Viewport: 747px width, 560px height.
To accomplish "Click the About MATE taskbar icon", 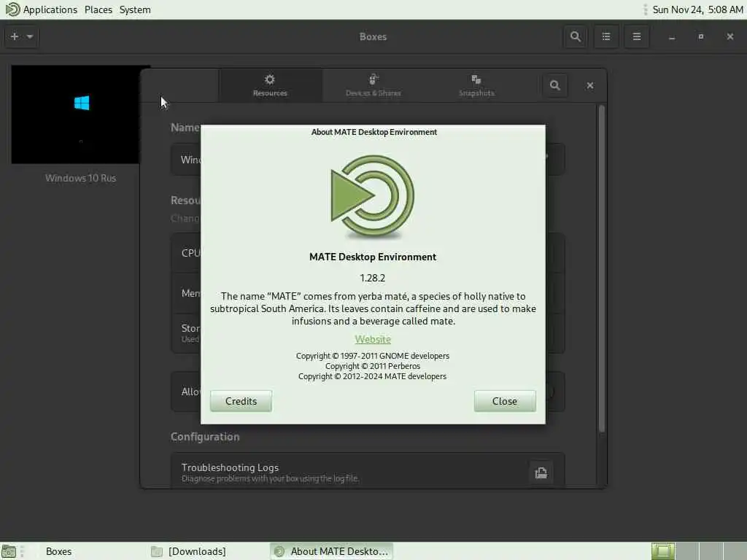I will pos(279,551).
